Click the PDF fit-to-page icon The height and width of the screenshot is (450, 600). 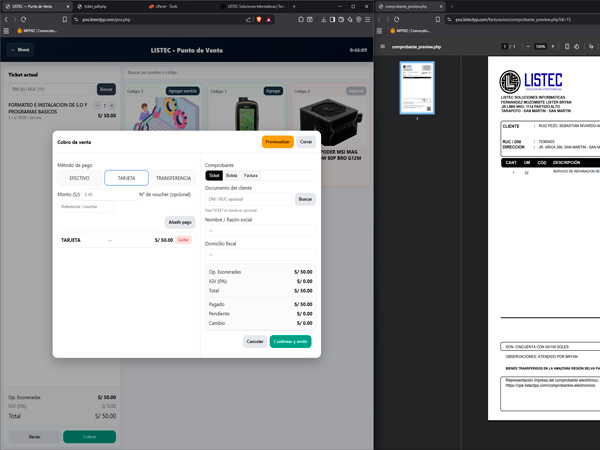(x=567, y=47)
